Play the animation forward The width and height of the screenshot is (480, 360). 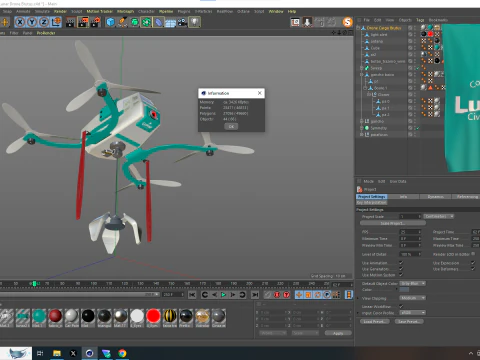click(223, 295)
